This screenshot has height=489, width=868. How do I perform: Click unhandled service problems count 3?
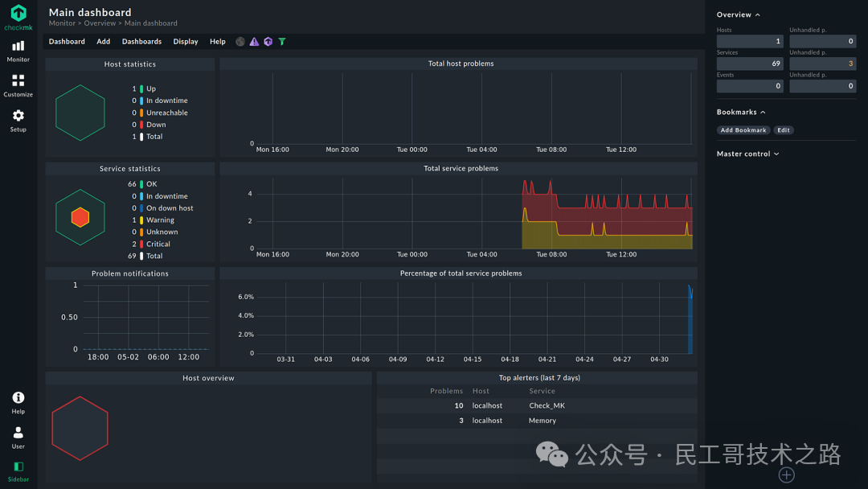823,64
